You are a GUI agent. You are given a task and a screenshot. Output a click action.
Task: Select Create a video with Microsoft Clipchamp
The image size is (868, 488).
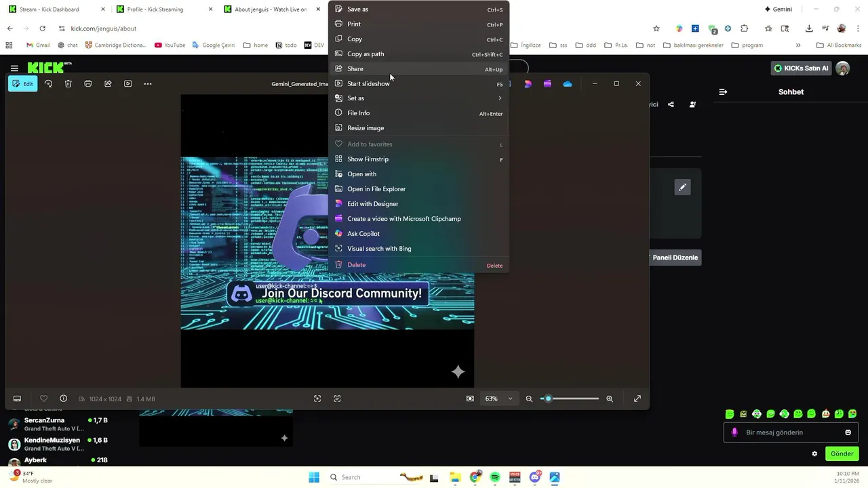(418, 219)
